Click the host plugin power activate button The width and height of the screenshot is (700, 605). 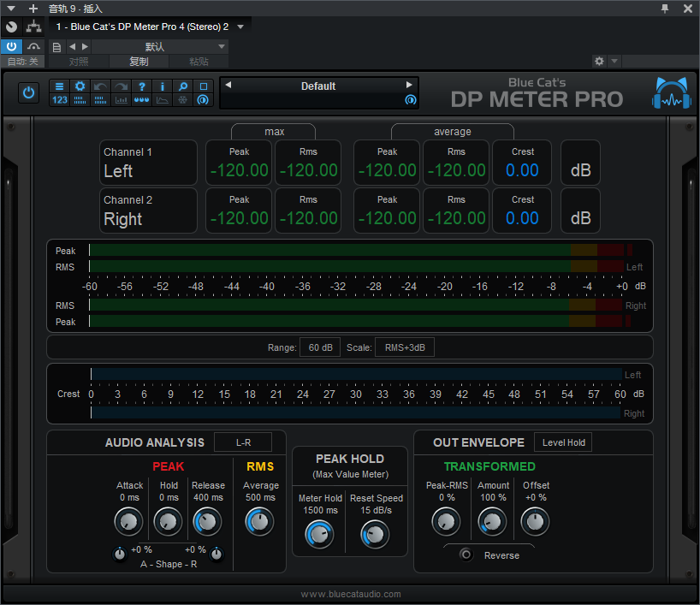click(11, 46)
